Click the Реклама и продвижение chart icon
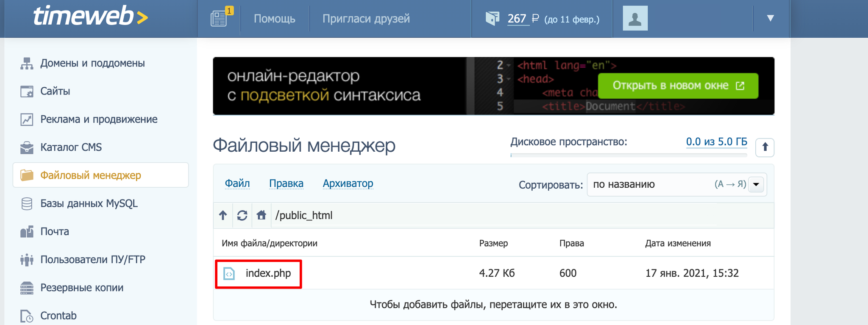The image size is (868, 325). pos(27,119)
